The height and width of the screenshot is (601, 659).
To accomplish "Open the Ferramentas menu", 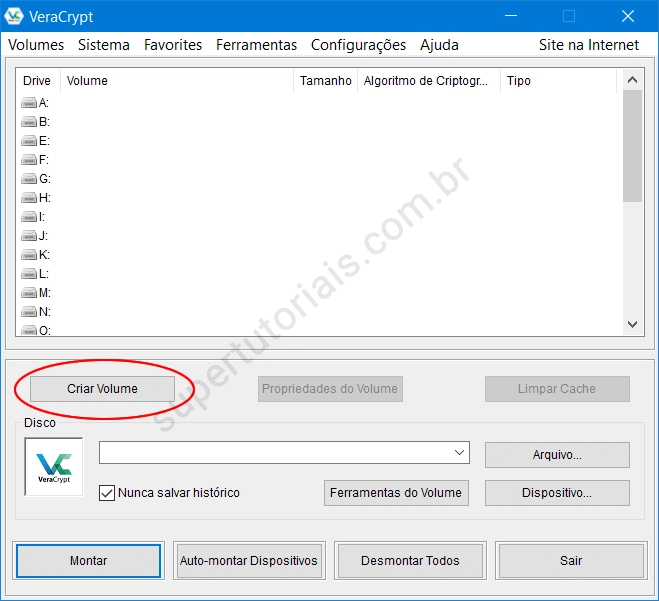I will [x=256, y=45].
